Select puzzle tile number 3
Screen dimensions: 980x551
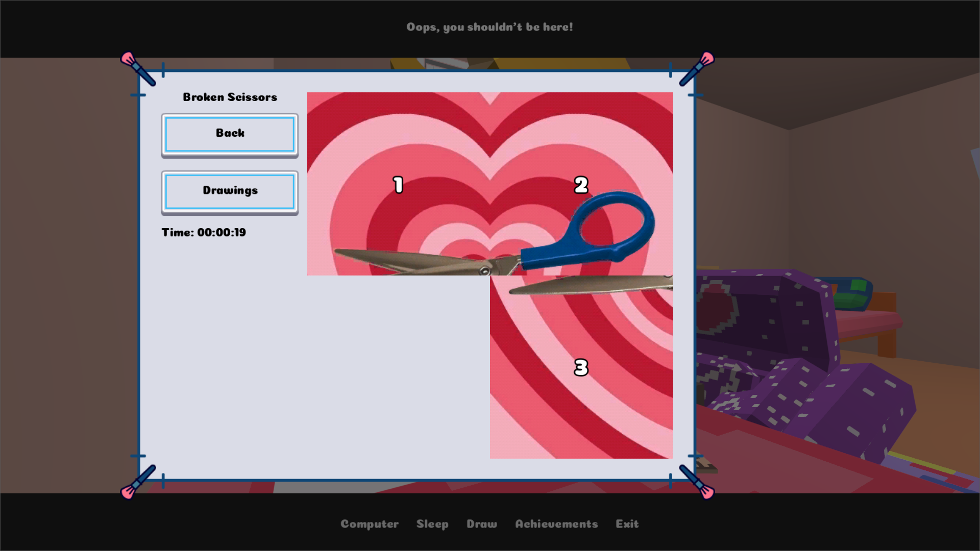(581, 367)
